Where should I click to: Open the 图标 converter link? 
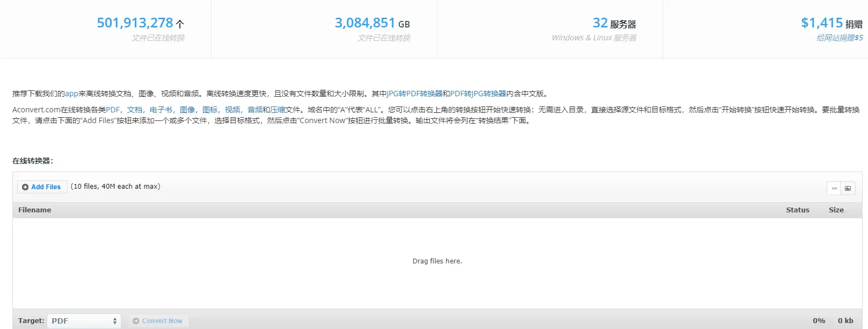point(209,110)
